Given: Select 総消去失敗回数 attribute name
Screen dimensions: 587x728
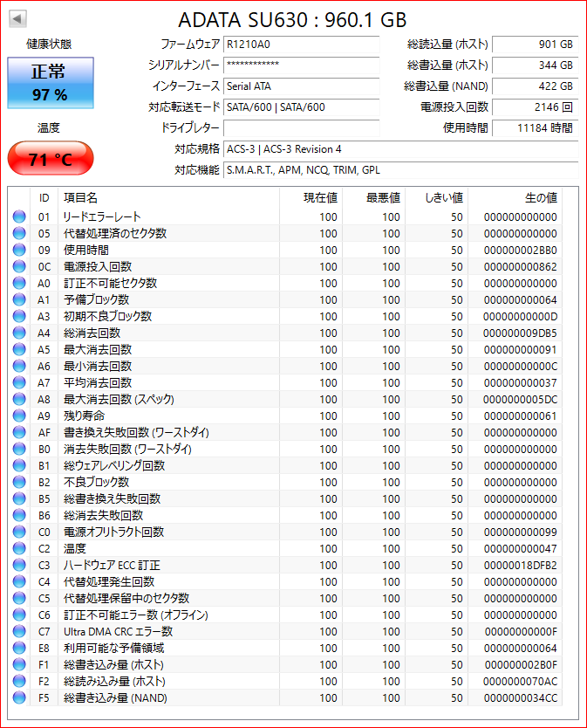Looking at the screenshot, I should click(x=104, y=515).
